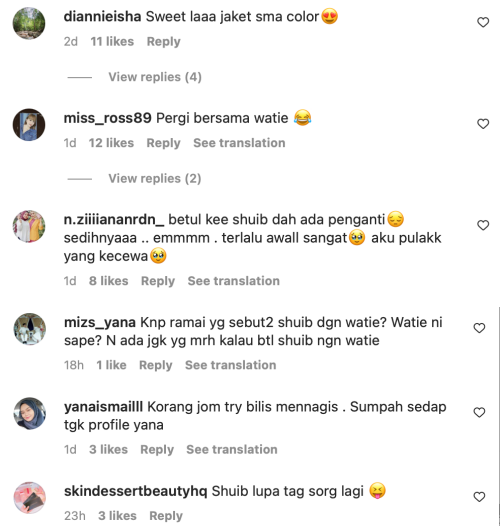Expand View replies (4) under diannieisha
500x526 pixels.
(x=155, y=77)
